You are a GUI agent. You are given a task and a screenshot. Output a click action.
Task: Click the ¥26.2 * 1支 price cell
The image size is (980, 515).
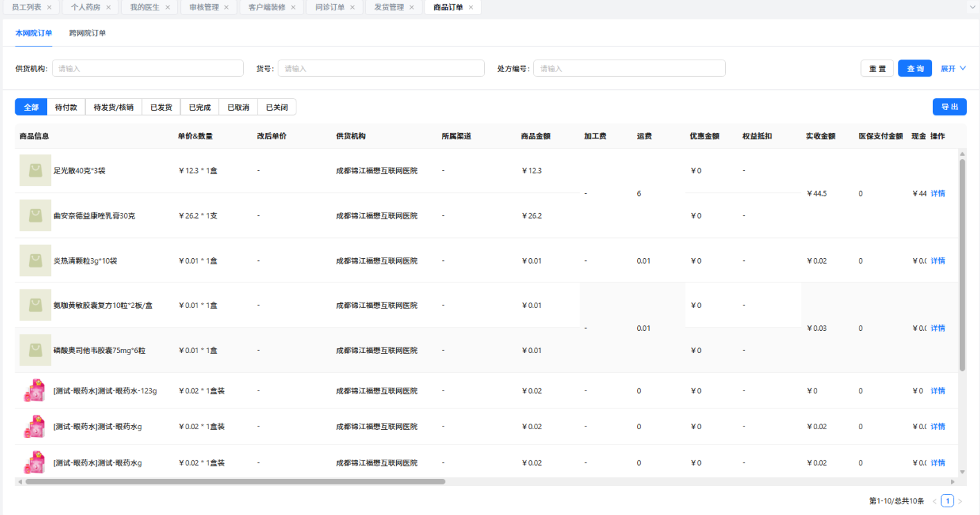tap(198, 215)
